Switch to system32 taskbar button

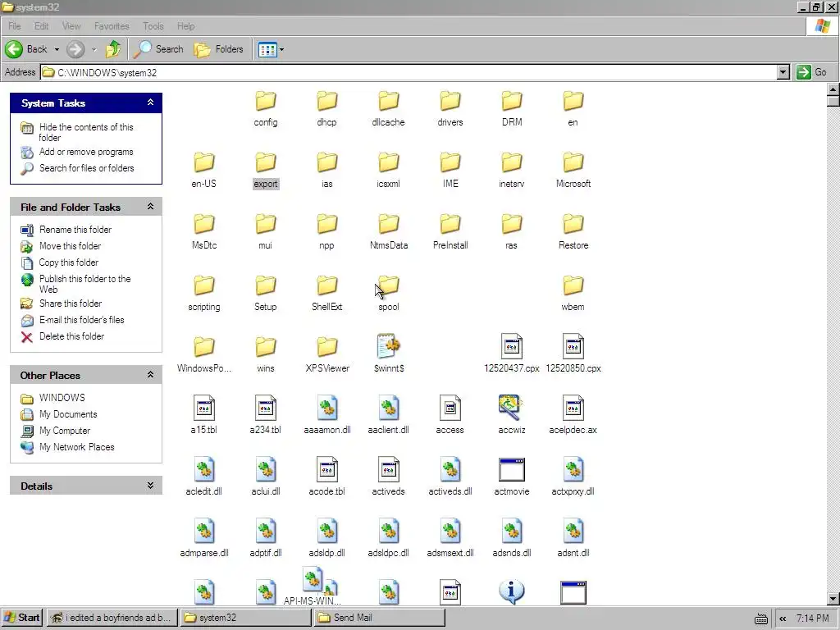pos(245,618)
